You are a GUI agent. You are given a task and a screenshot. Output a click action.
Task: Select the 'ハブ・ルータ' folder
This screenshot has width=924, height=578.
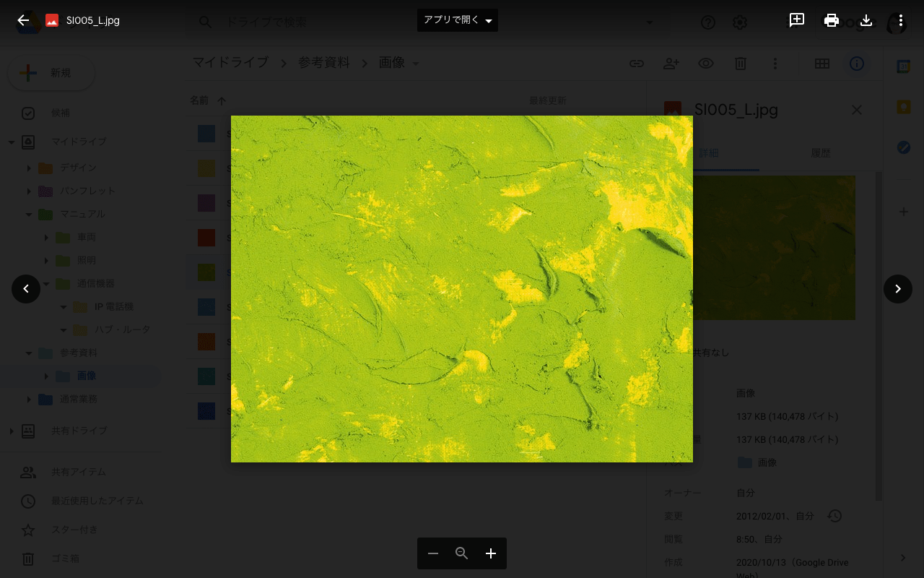[123, 329]
